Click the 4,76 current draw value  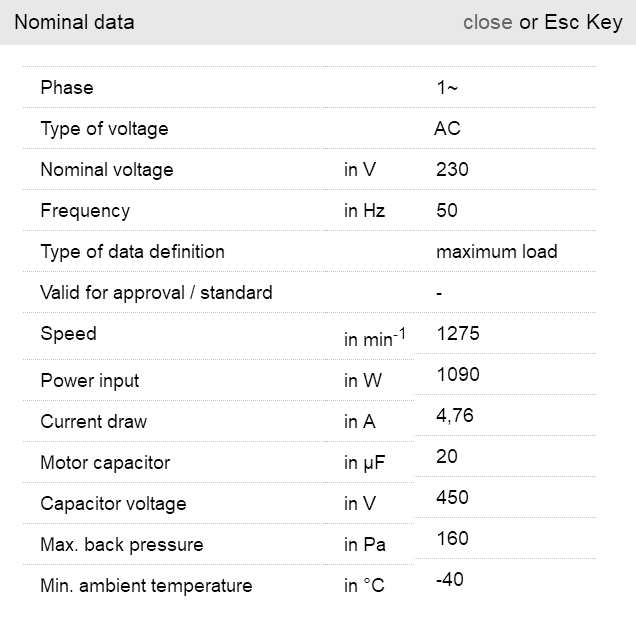point(455,416)
